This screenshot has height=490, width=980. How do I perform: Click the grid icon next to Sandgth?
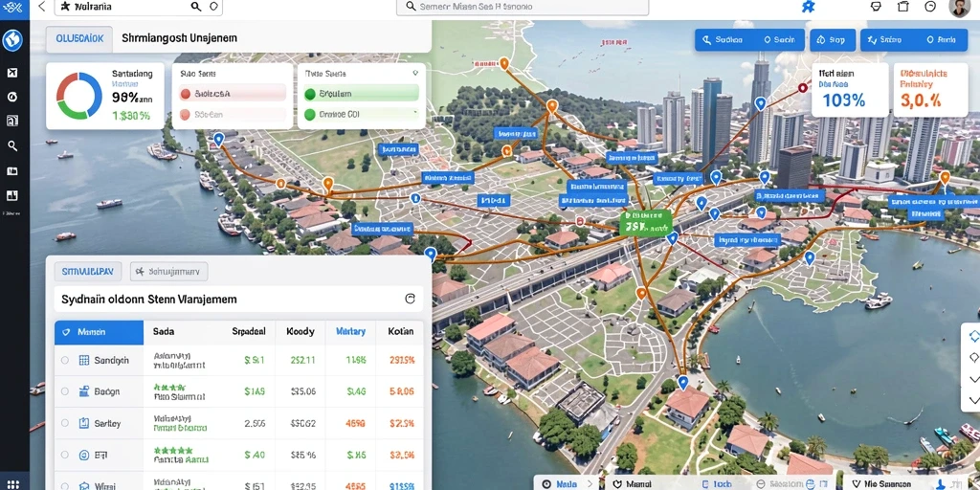[x=84, y=360]
